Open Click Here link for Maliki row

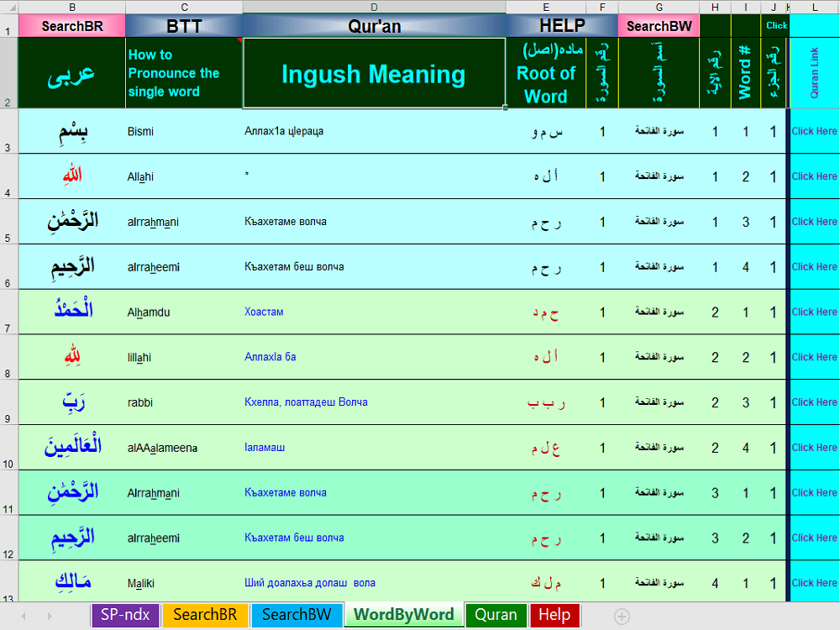(814, 583)
